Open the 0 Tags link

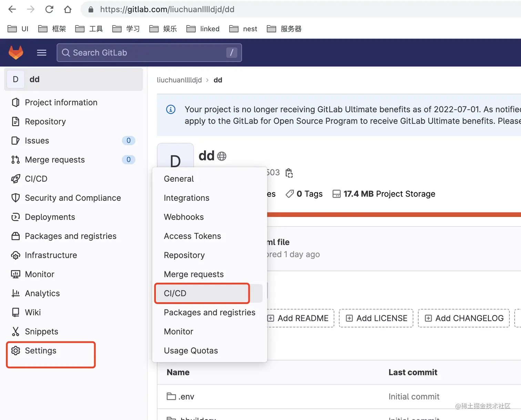304,194
